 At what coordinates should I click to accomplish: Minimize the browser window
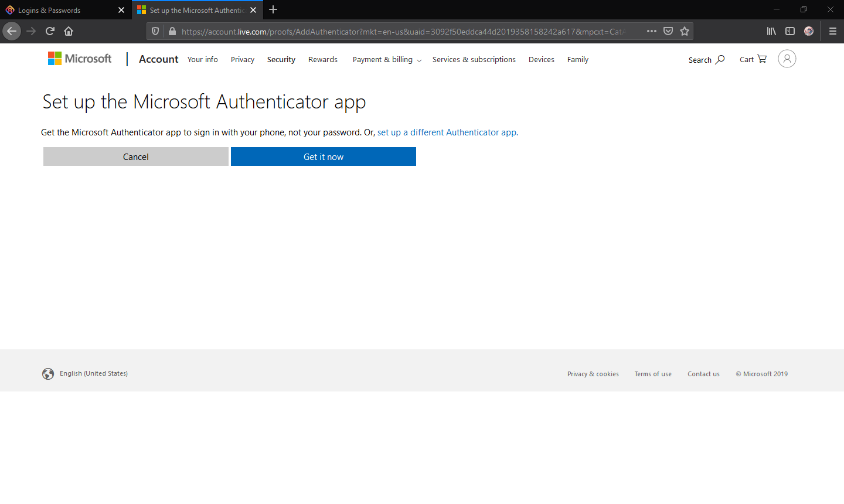777,9
